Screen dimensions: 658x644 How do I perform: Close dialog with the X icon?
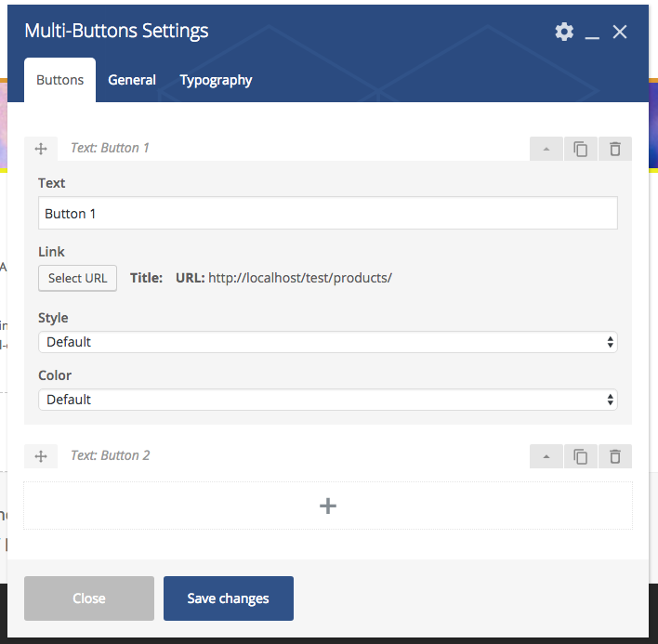pyautogui.click(x=620, y=32)
